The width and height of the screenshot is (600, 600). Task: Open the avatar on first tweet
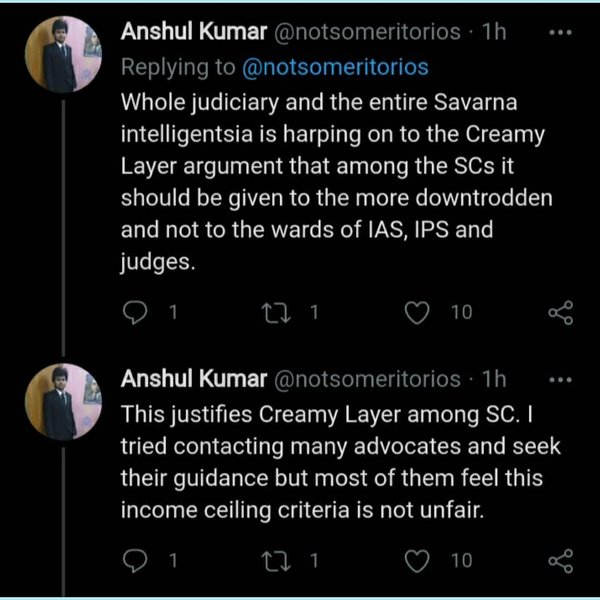tap(62, 56)
